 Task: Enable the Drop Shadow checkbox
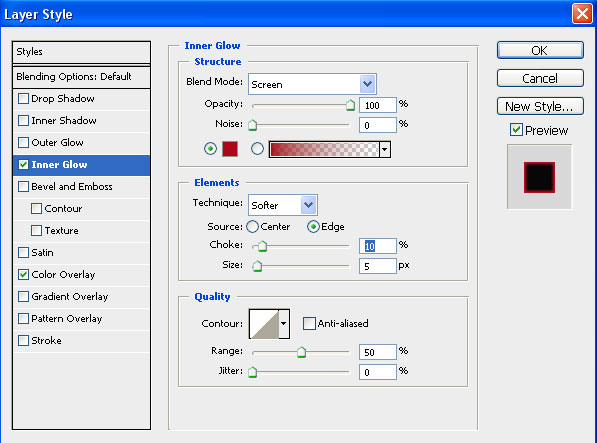[24, 99]
